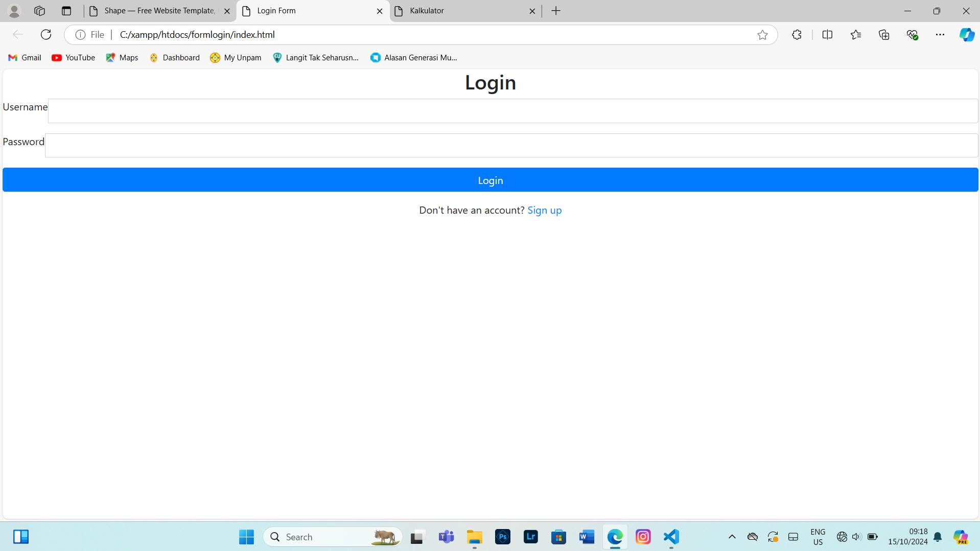This screenshot has width=980, height=551.
Task: Open the Gmail shortcut on favorites bar
Action: click(24, 57)
